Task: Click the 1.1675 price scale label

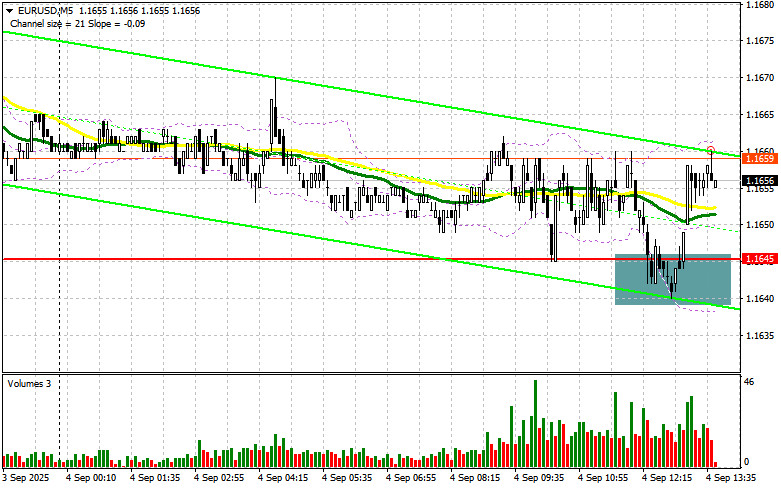Action: [760, 41]
